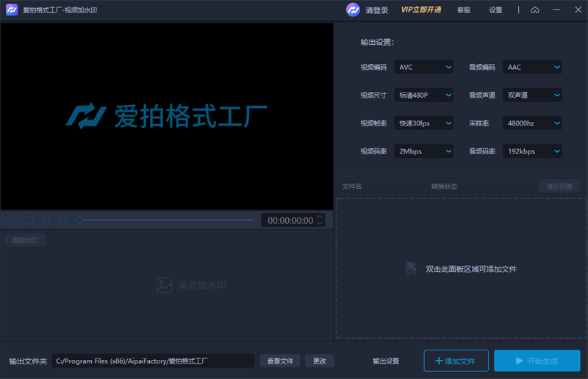Go to the home screen via house icon

pos(535,10)
